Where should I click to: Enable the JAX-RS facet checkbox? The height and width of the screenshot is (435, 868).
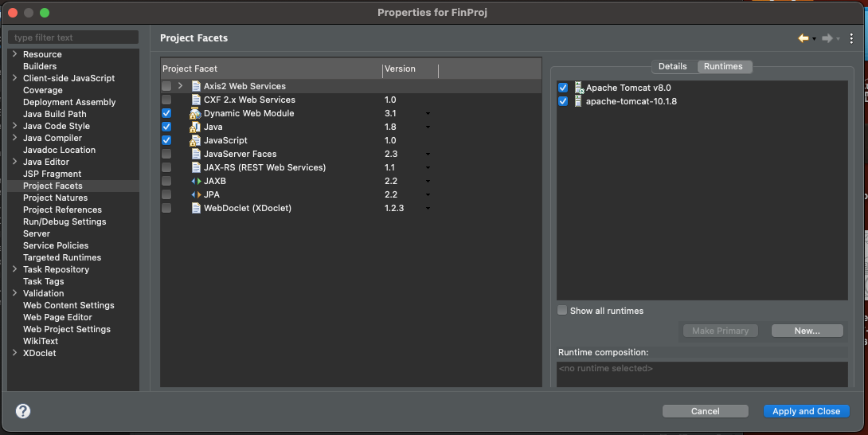(166, 167)
